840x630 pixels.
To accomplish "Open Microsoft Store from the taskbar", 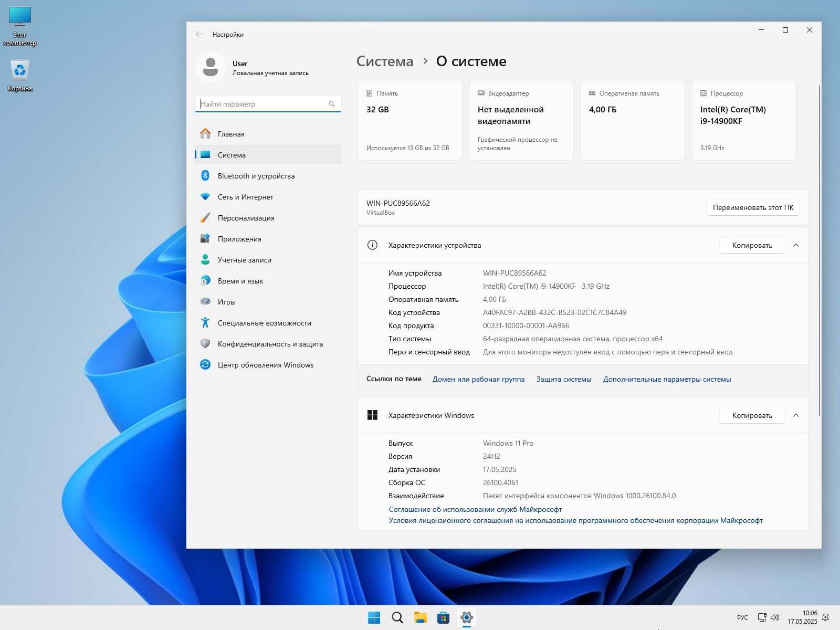I will click(444, 617).
